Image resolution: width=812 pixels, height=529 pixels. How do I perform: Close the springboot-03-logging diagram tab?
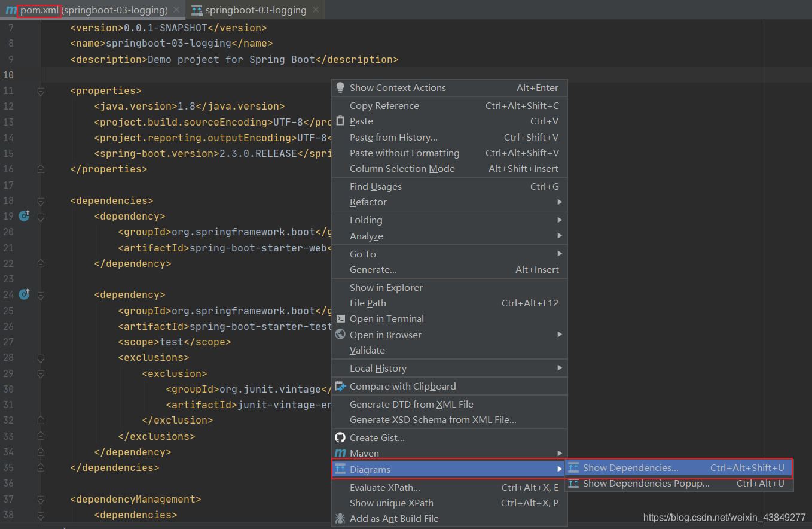point(316,10)
